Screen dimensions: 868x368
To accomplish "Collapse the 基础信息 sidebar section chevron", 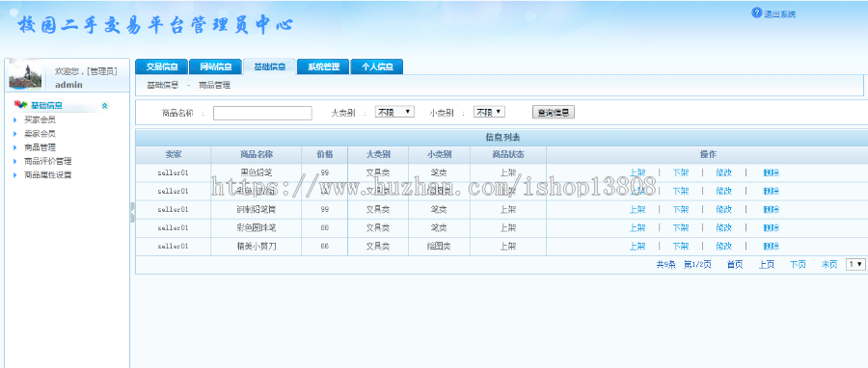I will (104, 106).
